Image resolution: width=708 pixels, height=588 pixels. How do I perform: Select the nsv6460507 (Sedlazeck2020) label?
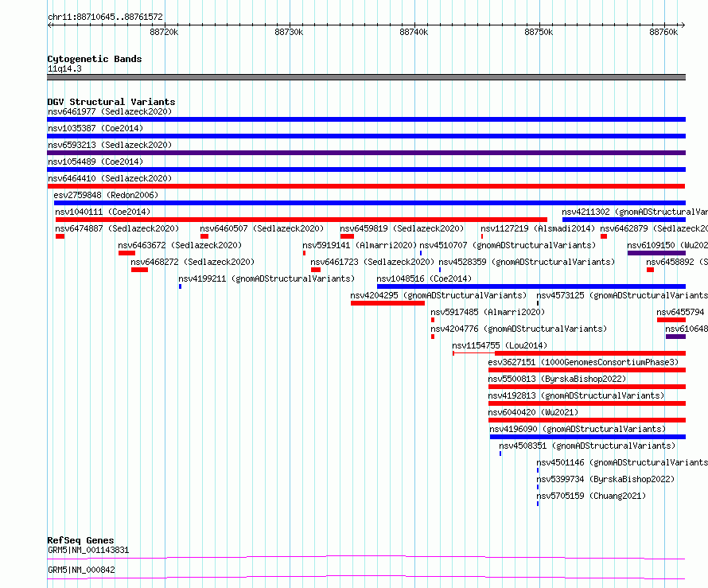click(262, 228)
